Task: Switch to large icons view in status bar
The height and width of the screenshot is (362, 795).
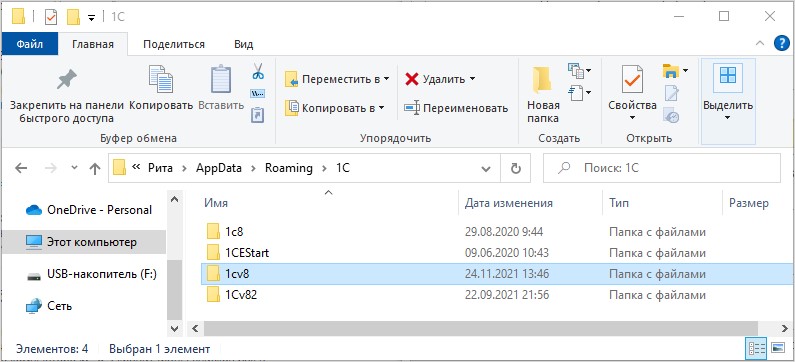Action: click(778, 348)
